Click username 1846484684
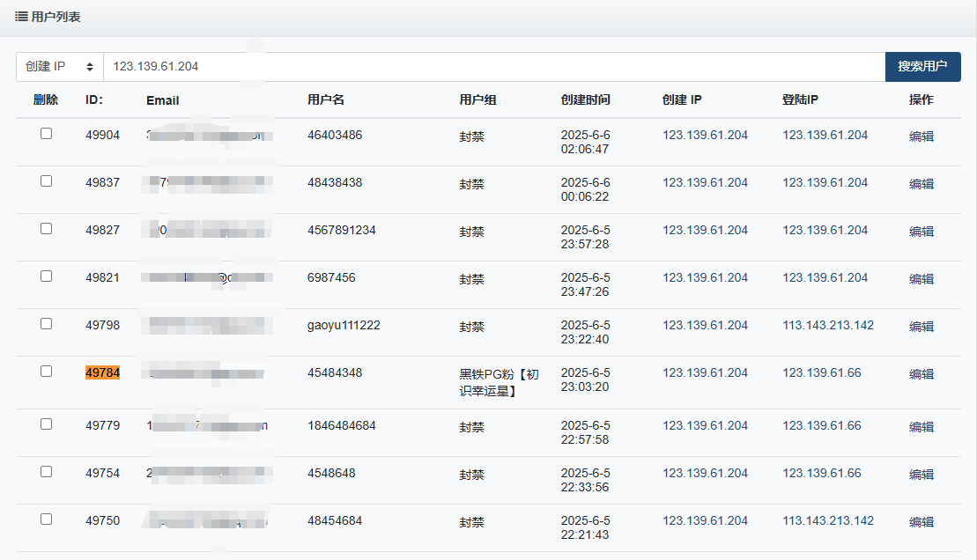The image size is (977, 560). (x=342, y=425)
